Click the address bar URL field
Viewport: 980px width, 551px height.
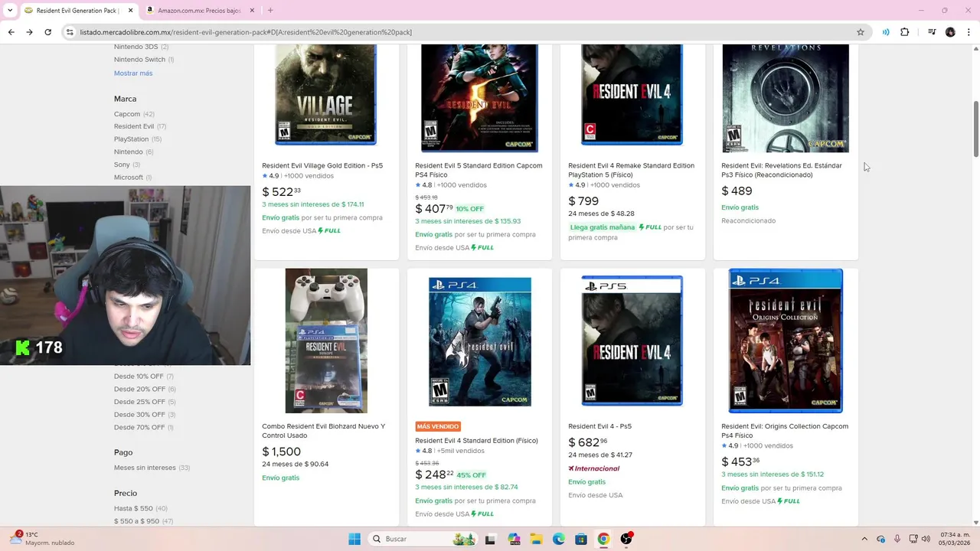(x=459, y=32)
